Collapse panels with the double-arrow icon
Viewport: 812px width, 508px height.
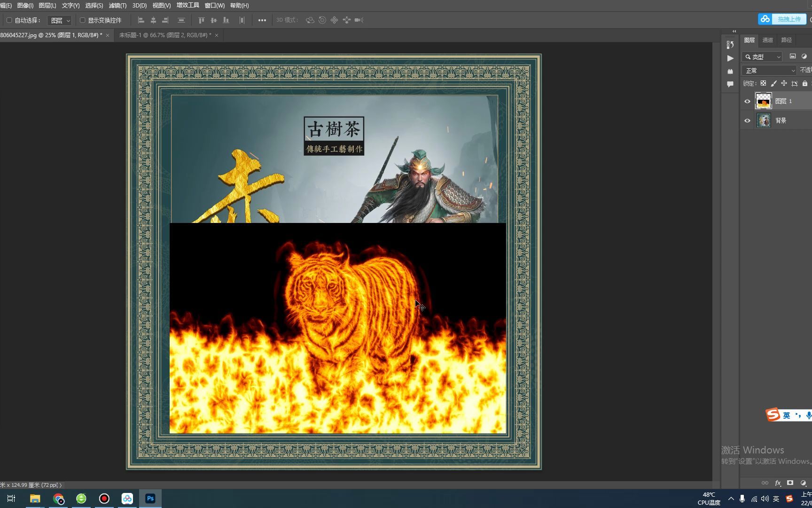734,32
